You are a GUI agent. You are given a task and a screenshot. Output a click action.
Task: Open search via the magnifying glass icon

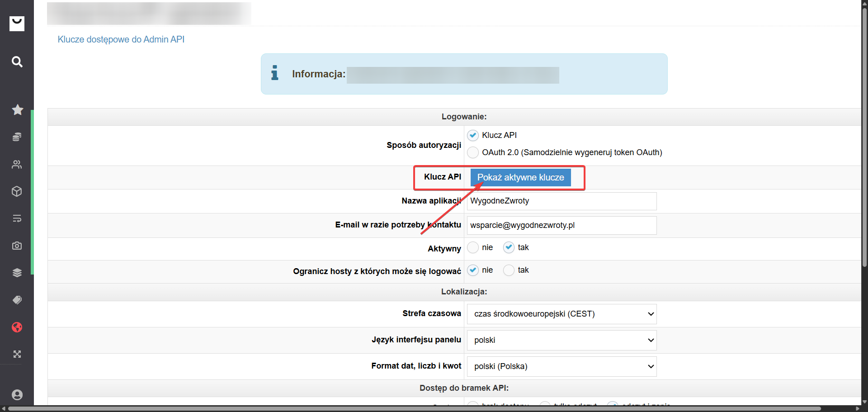[x=17, y=62]
